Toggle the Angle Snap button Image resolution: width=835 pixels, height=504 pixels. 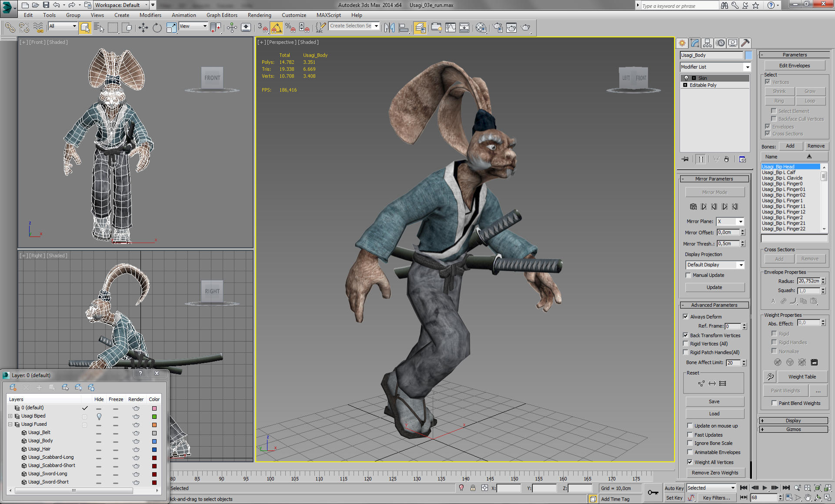[x=277, y=28]
